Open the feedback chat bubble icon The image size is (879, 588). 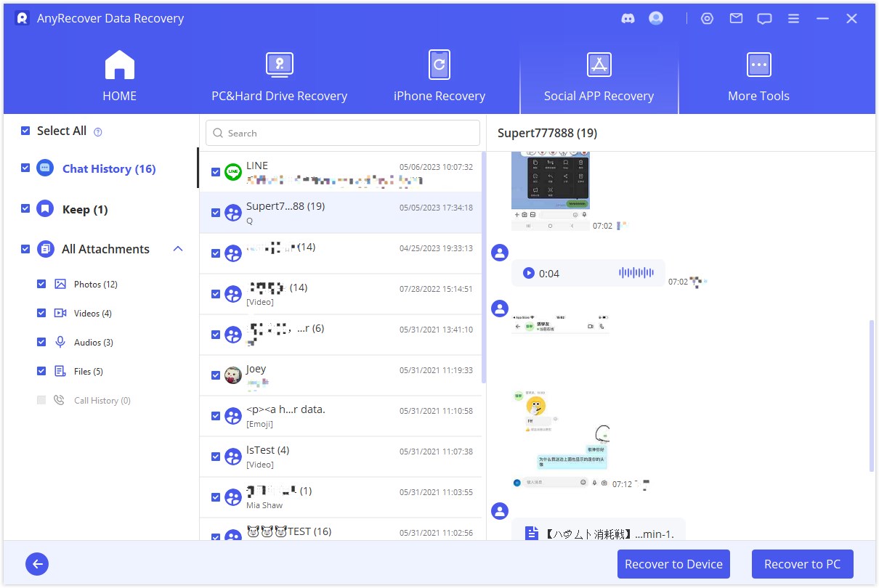pos(764,19)
